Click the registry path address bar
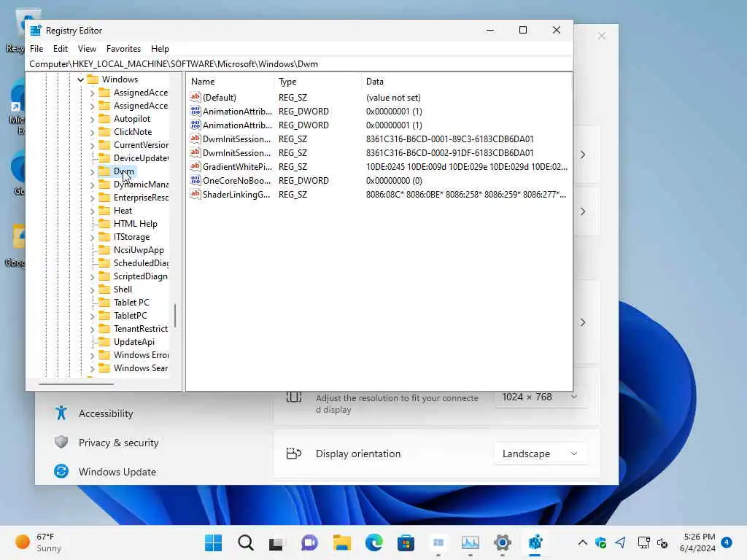The width and height of the screenshot is (747, 560). pyautogui.click(x=299, y=64)
